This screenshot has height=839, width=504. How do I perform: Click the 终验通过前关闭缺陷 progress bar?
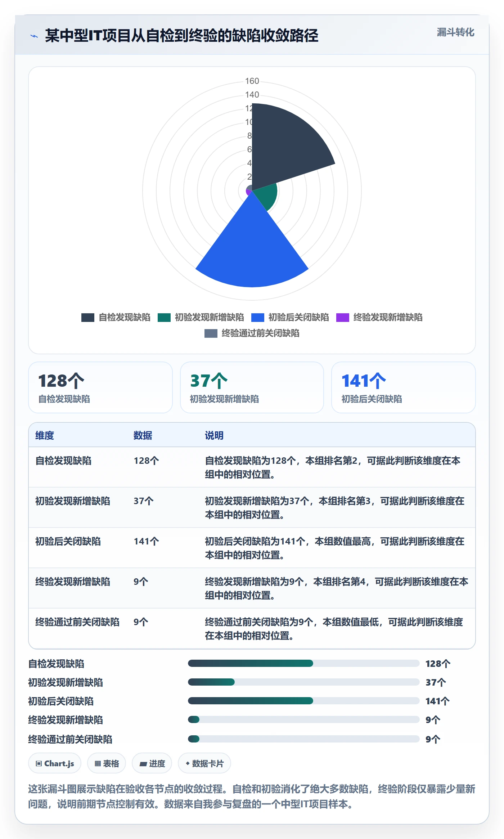(x=304, y=739)
